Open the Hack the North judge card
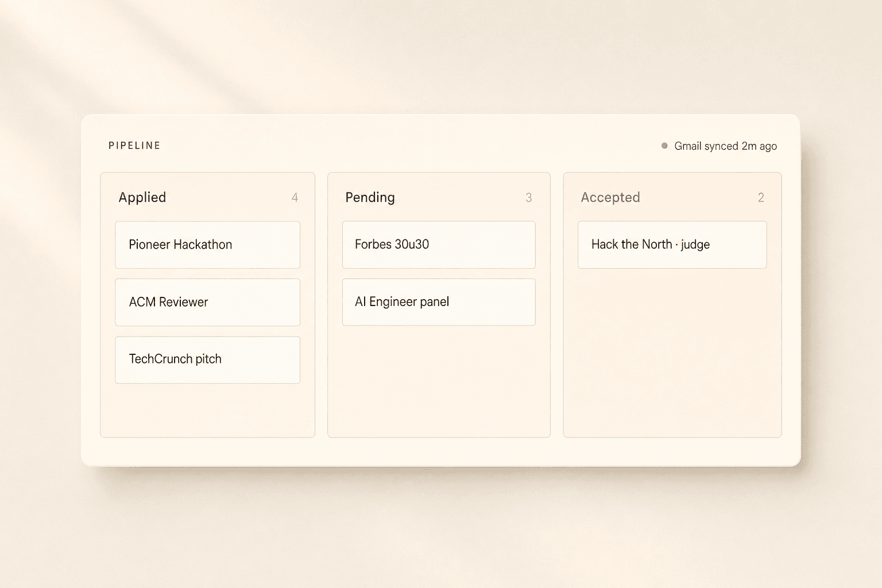This screenshot has width=882, height=588. [672, 245]
